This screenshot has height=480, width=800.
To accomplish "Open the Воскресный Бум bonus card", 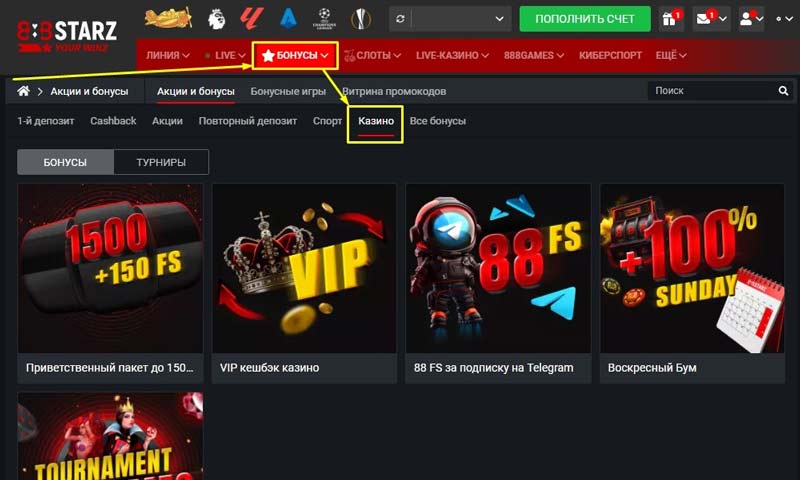I will click(692, 283).
